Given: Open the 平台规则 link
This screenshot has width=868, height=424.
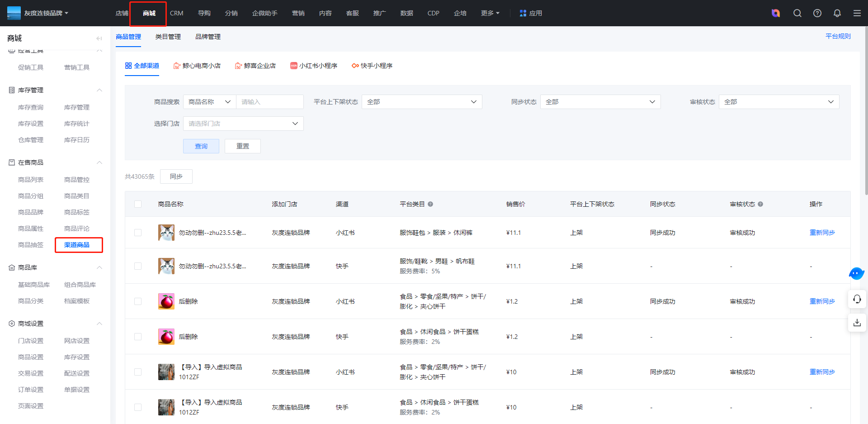Looking at the screenshot, I should (838, 36).
